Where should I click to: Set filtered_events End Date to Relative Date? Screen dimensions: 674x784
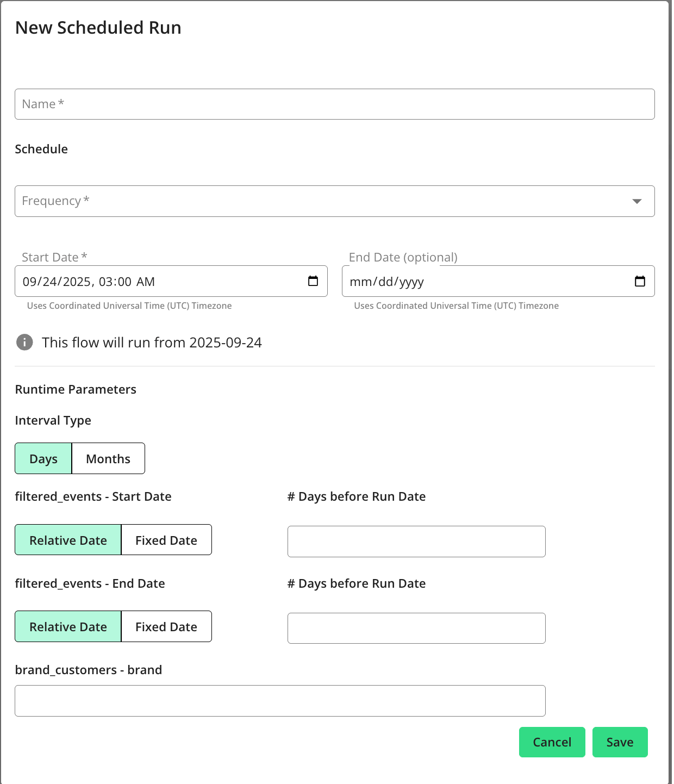point(68,627)
